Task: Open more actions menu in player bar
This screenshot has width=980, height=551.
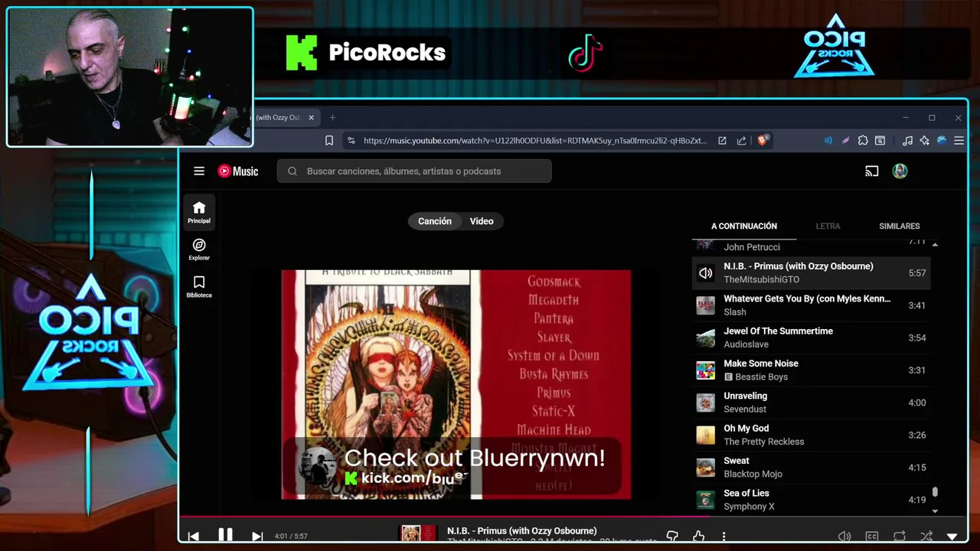Action: coord(724,536)
